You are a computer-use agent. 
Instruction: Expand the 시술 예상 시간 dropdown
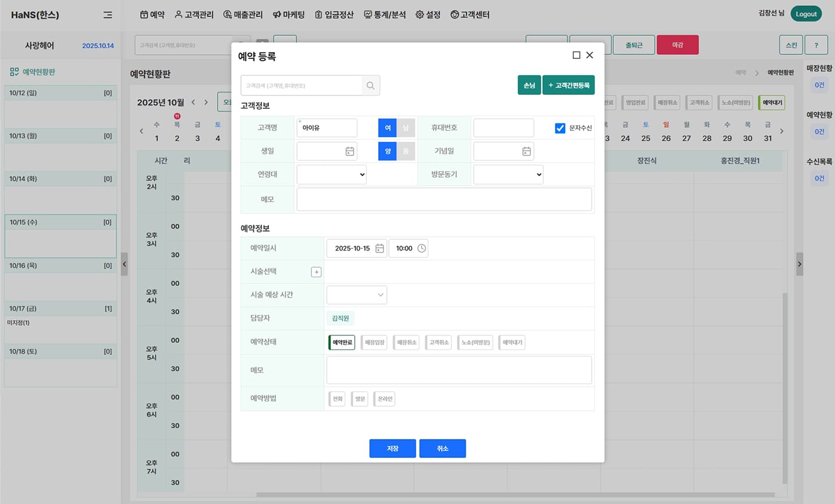point(357,295)
